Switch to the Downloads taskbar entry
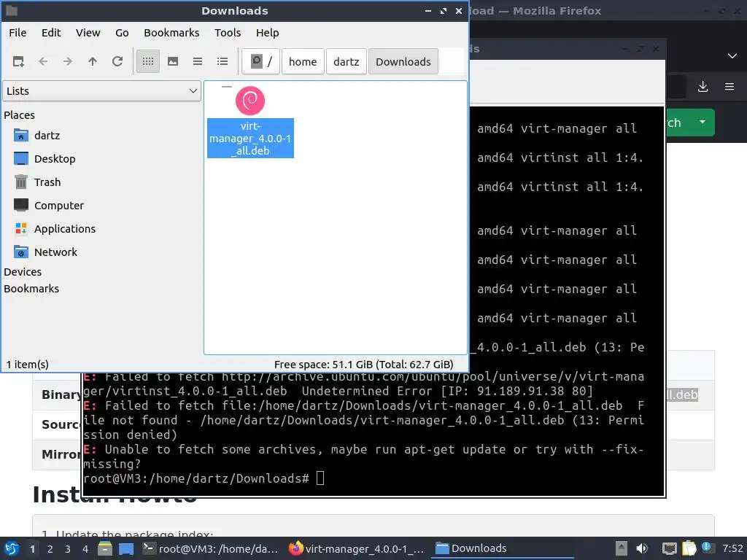Viewport: 747px width, 560px height. pos(502,548)
